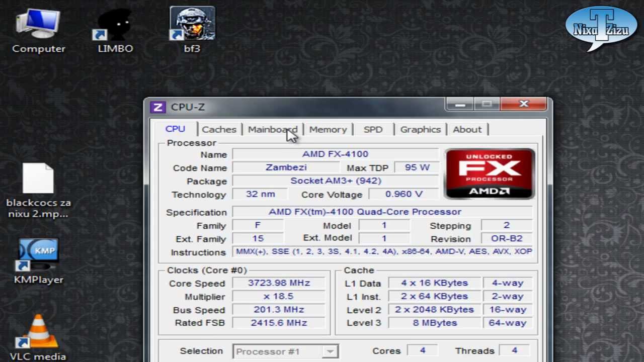The image size is (644, 362).
Task: Click the x 18.5 multiplier value
Action: (279, 297)
